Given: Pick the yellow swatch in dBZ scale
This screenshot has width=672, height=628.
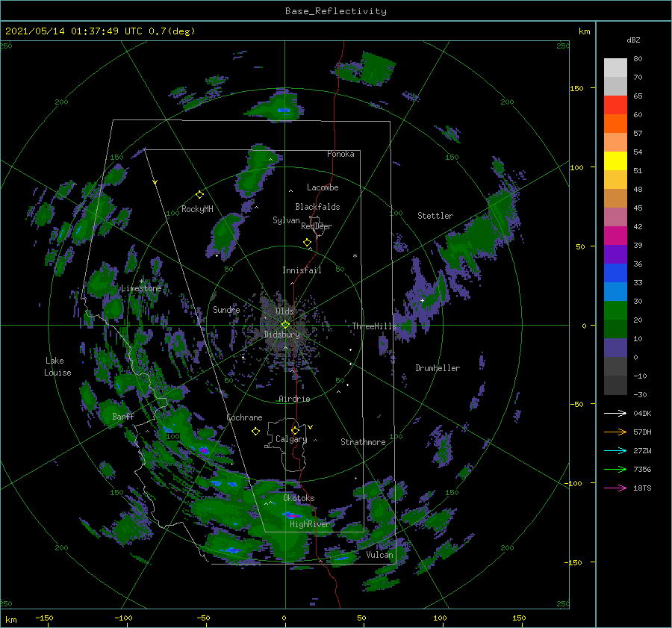Looking at the screenshot, I should pyautogui.click(x=615, y=161).
